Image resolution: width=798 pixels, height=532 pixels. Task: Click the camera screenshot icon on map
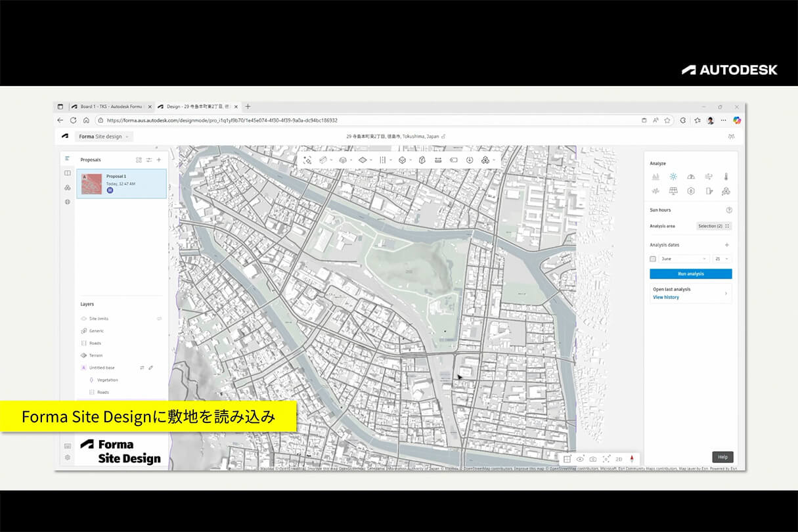593,459
